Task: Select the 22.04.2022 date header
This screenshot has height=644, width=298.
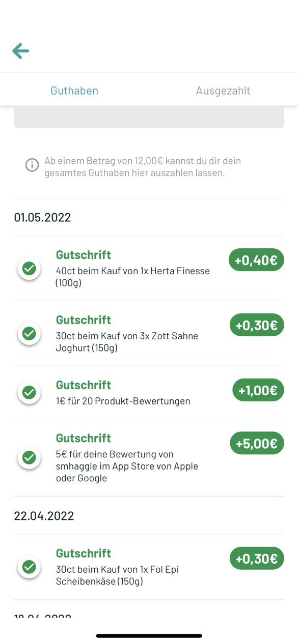Action: pos(44,516)
